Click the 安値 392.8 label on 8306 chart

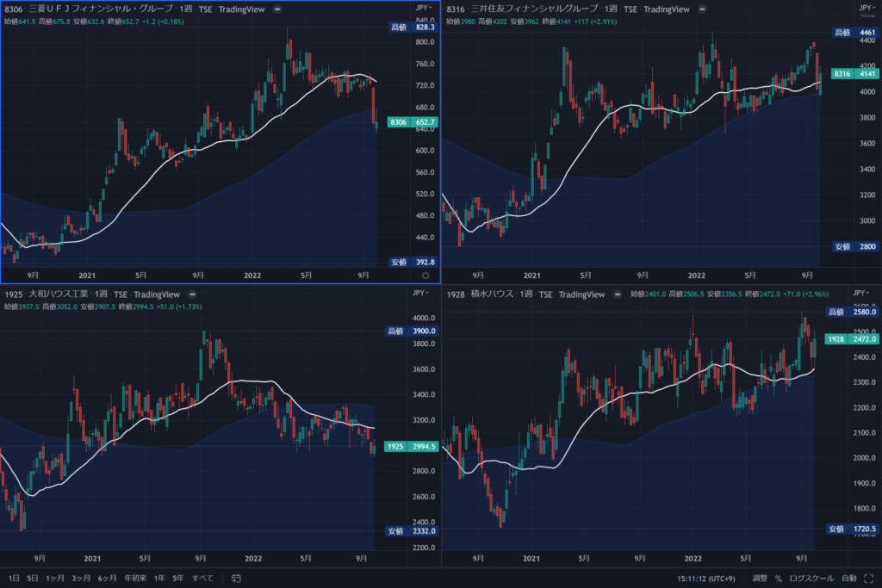(x=413, y=262)
